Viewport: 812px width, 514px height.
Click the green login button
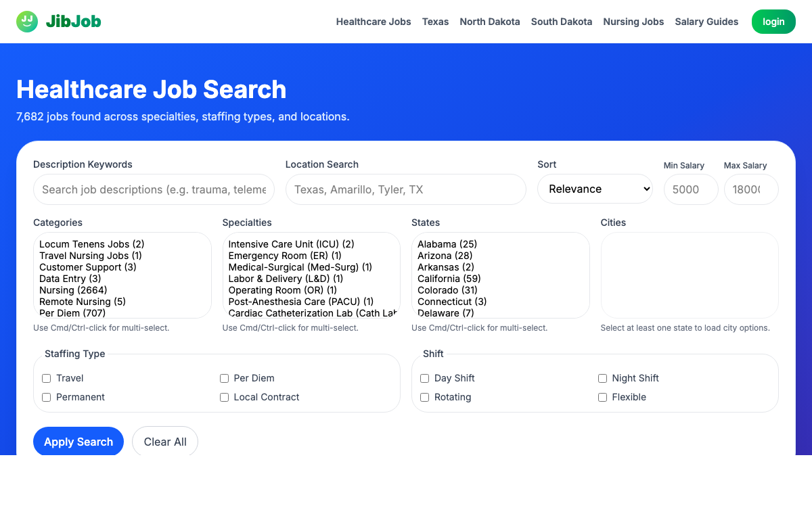[x=773, y=22]
